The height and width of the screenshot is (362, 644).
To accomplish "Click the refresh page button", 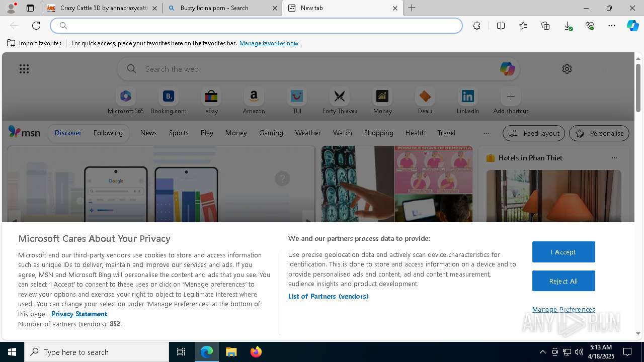I will [36, 26].
